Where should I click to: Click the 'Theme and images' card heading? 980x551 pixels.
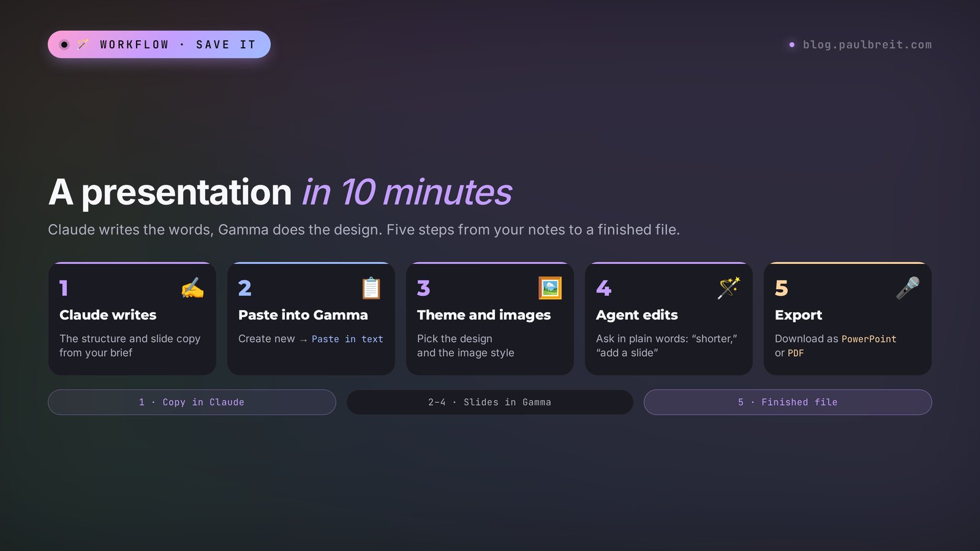(x=484, y=315)
